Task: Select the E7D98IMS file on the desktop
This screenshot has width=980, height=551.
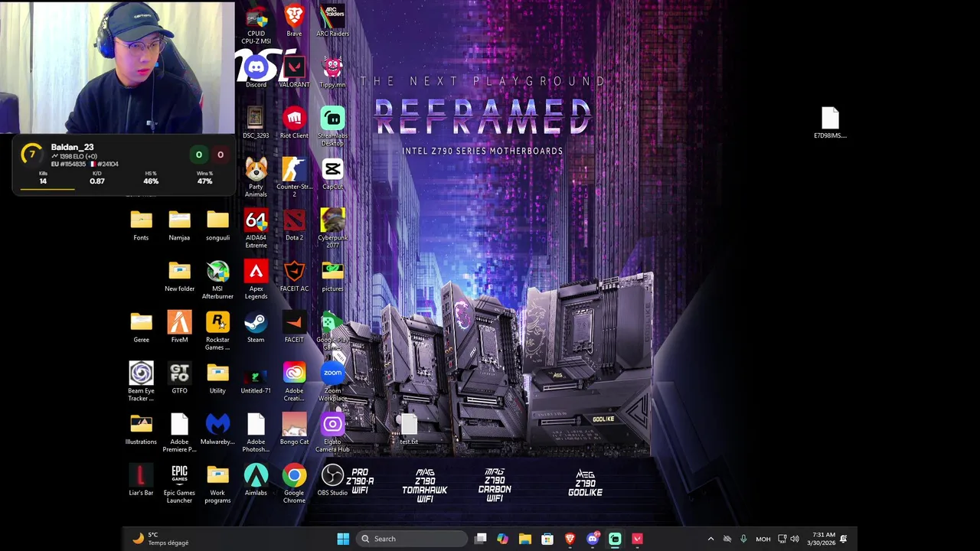Action: (830, 123)
